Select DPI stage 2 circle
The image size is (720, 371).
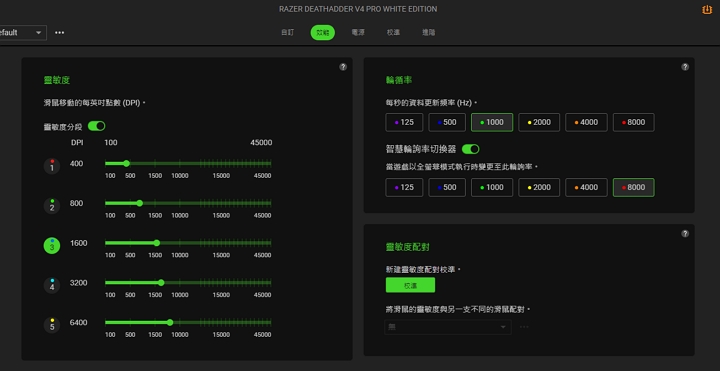point(52,206)
